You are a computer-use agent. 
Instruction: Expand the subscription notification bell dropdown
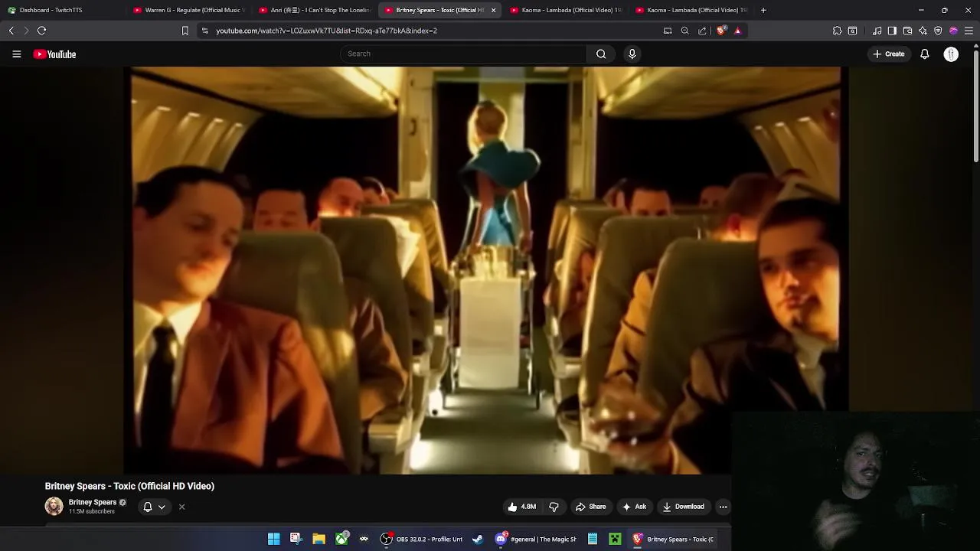click(154, 507)
